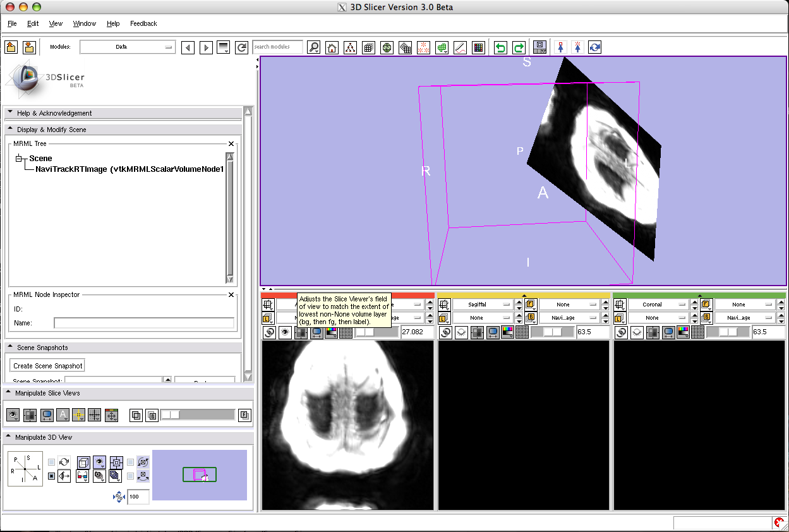Click the Home module icon in toolbar
The image size is (789, 532).
[332, 47]
